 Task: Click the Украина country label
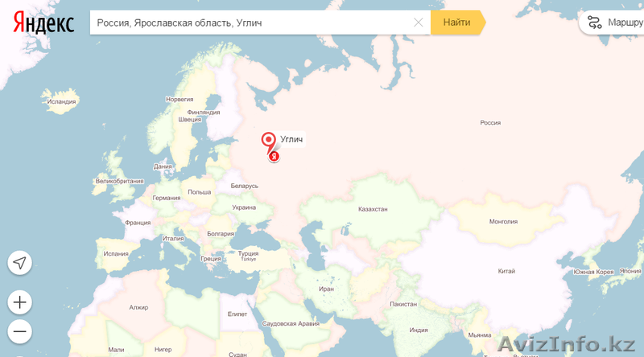pyautogui.click(x=244, y=207)
